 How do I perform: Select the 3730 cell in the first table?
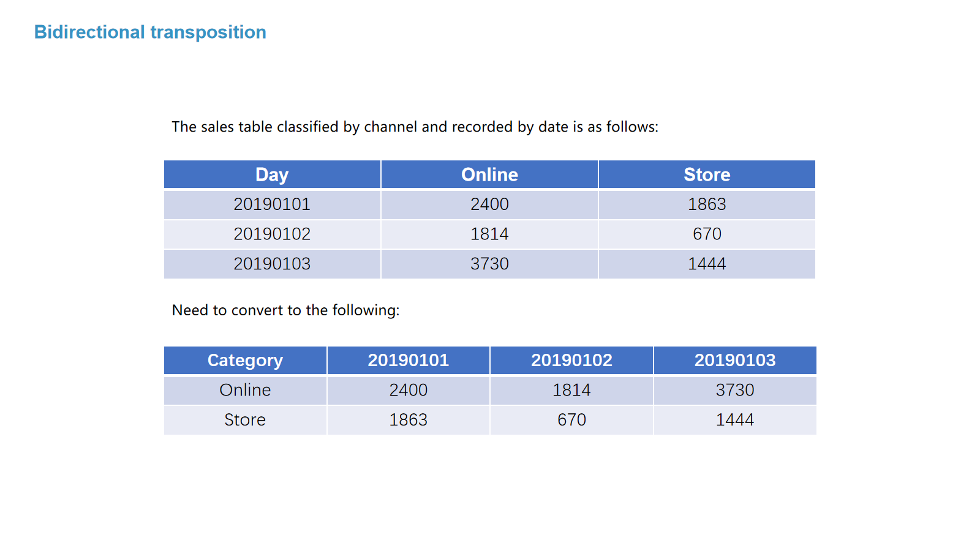tap(489, 264)
